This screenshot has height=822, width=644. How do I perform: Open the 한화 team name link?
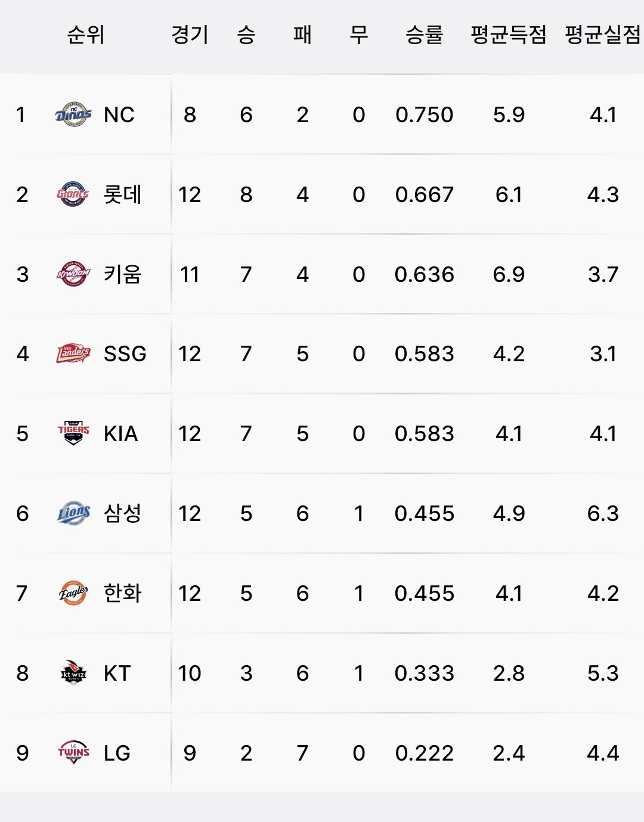[122, 593]
